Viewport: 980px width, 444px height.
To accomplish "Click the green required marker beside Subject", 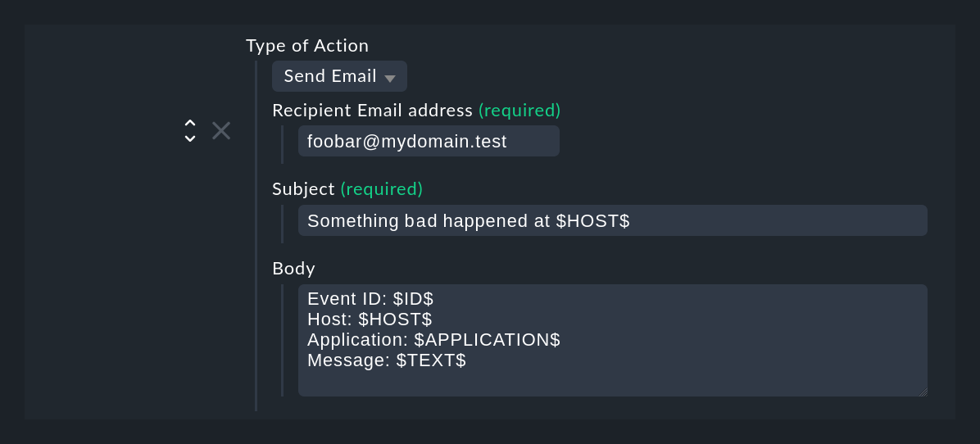I will [382, 189].
